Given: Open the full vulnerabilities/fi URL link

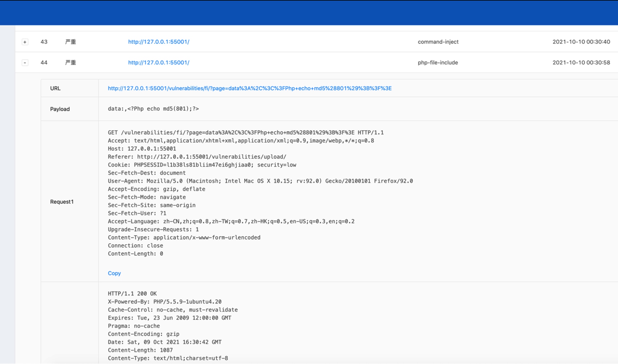Looking at the screenshot, I should 249,88.
